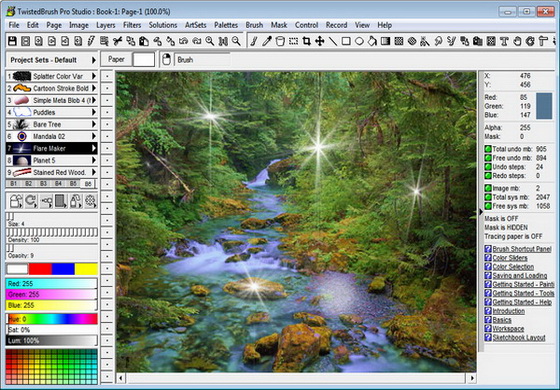Click the Save floppy disk icon
560x390 pixels.
pos(12,41)
